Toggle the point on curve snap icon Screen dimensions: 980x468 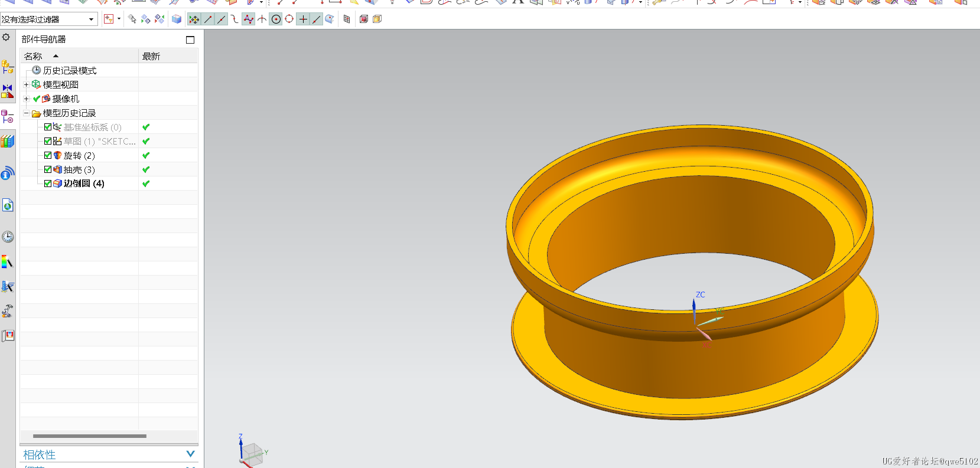[317, 19]
